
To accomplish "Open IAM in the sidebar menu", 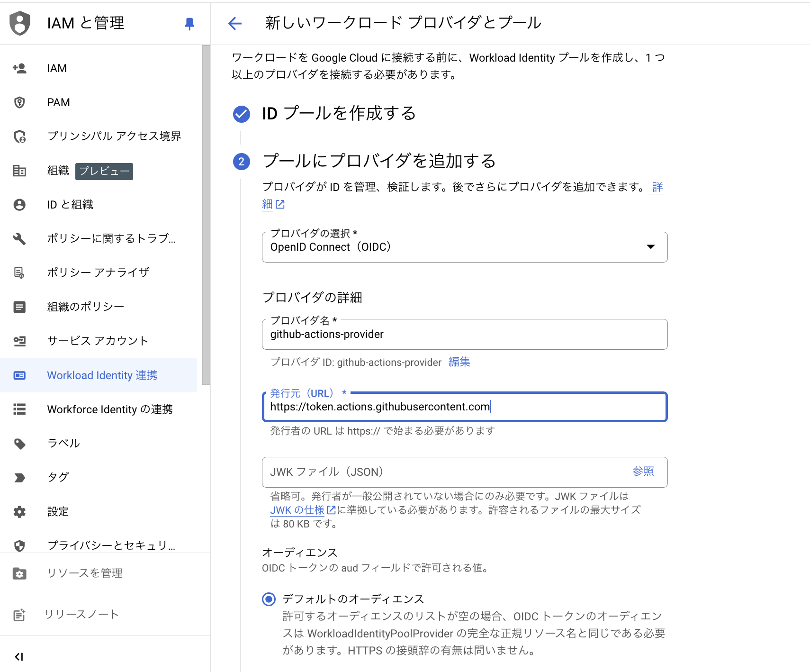I will (99, 68).
